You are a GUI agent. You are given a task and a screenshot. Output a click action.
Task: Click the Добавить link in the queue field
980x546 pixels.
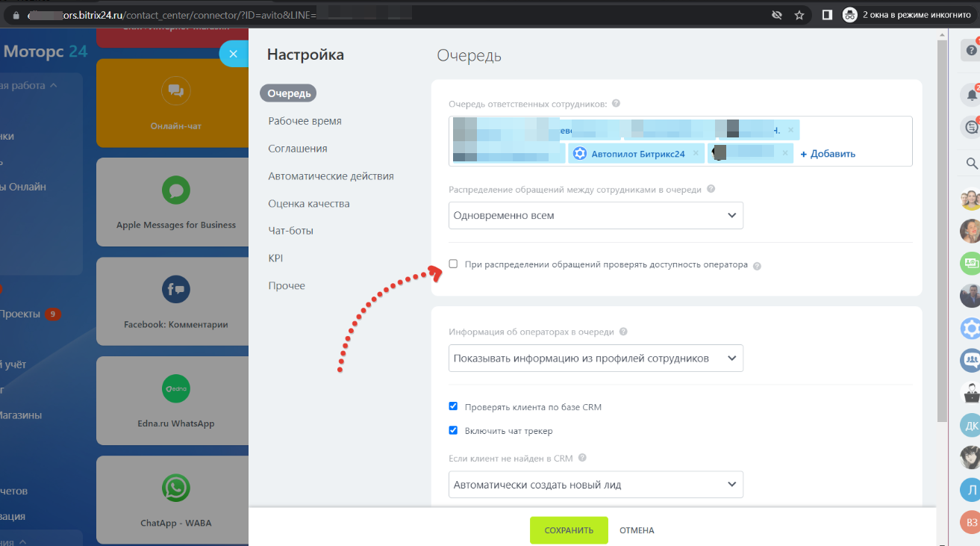828,154
